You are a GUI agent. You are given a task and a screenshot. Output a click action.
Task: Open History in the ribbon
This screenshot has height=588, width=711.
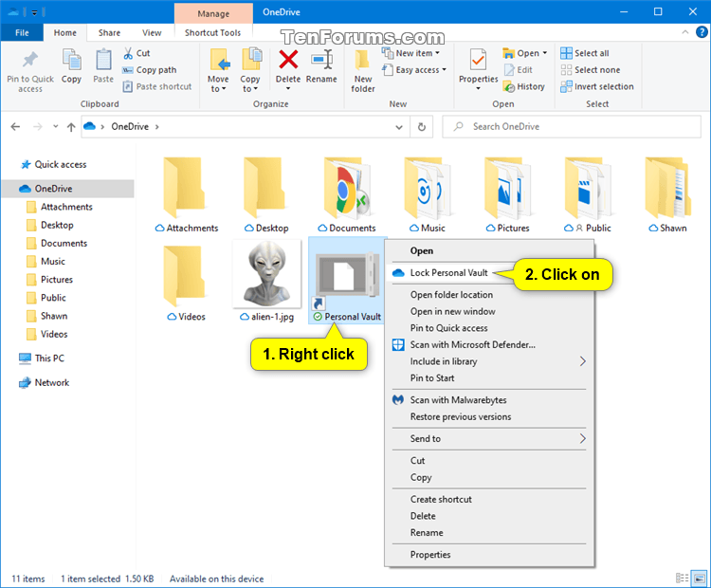tap(523, 86)
